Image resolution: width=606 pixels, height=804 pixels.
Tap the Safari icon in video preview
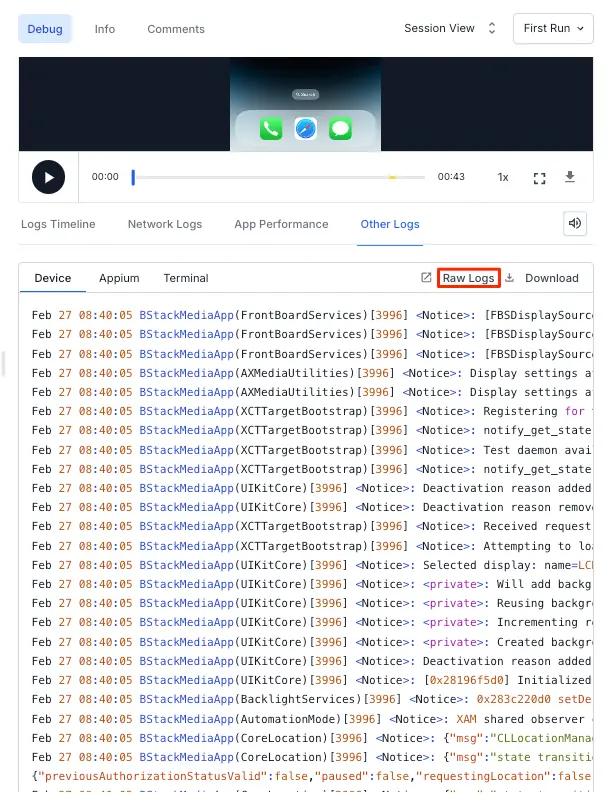(x=306, y=129)
